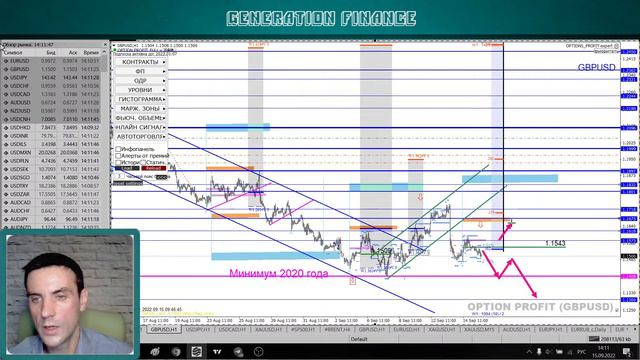Open the taskbar clock showing 14:11
640x360 pixels.
coord(603,351)
